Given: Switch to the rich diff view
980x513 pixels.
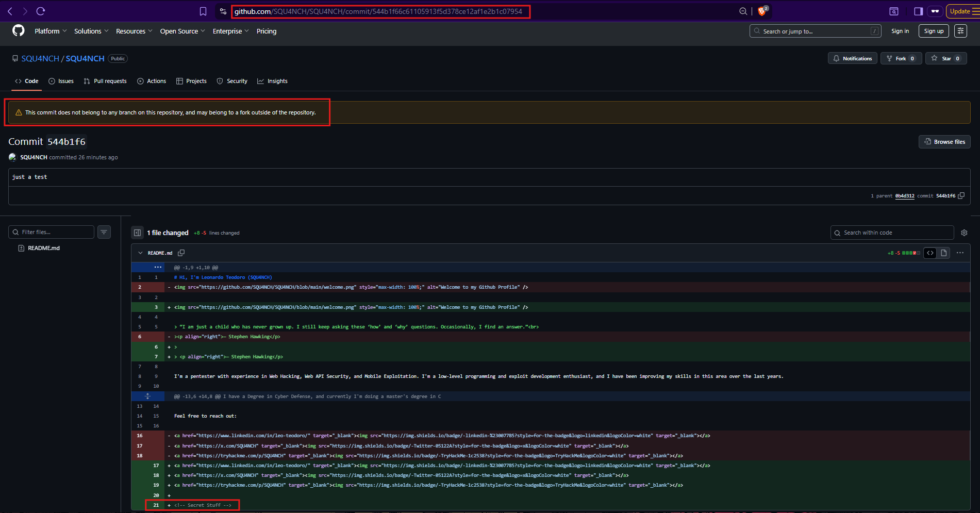Looking at the screenshot, I should (x=943, y=253).
